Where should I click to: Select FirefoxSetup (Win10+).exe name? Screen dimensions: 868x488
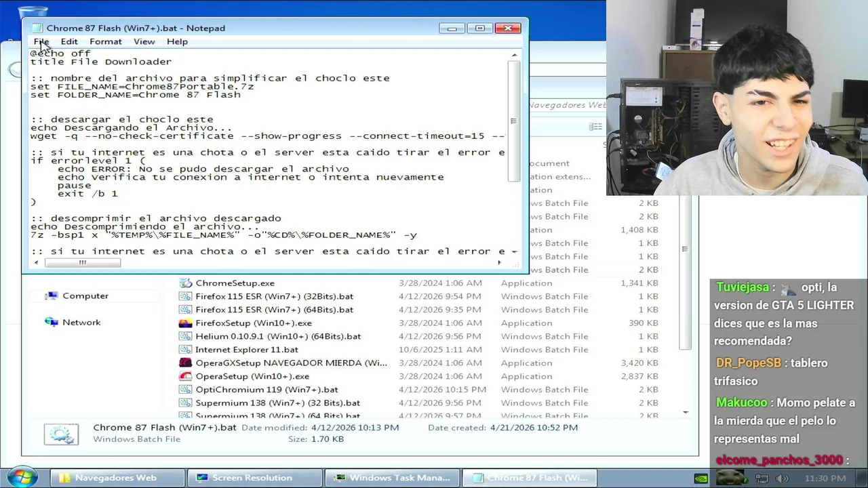click(254, 323)
